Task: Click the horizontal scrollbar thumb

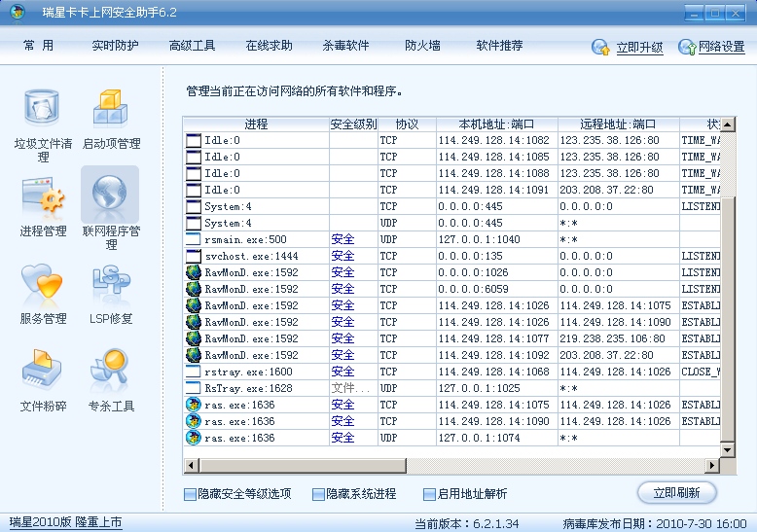Action: [303, 466]
